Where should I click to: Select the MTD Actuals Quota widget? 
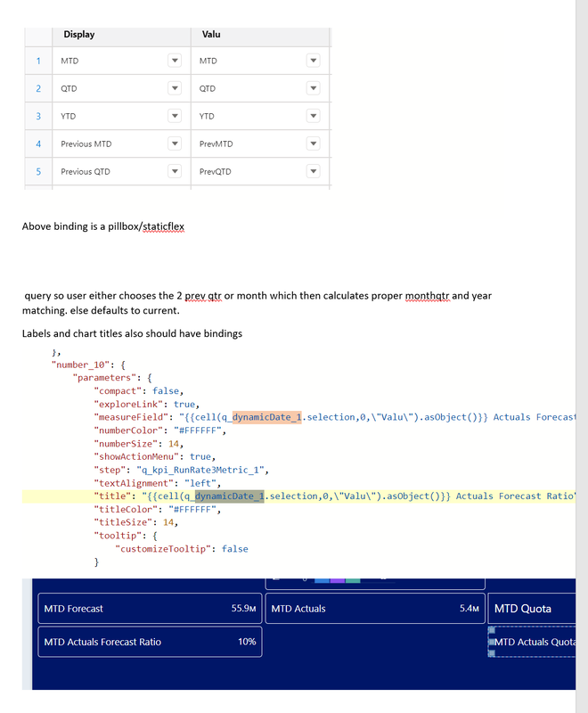point(533,642)
